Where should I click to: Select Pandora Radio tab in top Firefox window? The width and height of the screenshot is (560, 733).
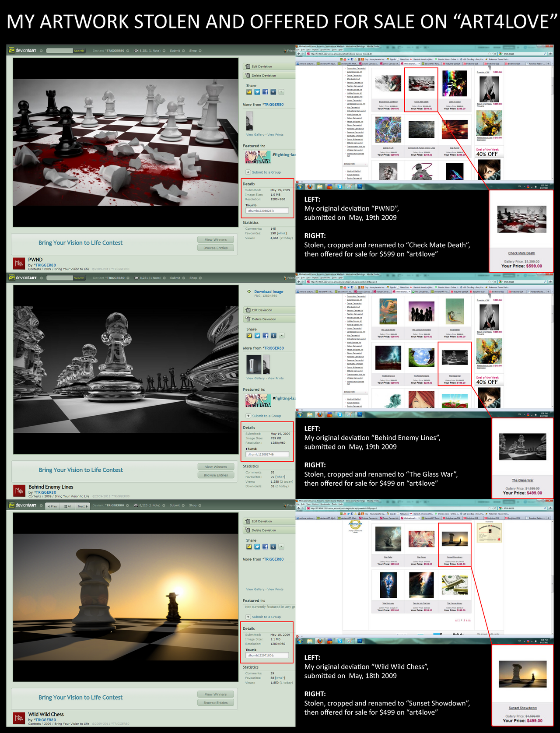535,63
